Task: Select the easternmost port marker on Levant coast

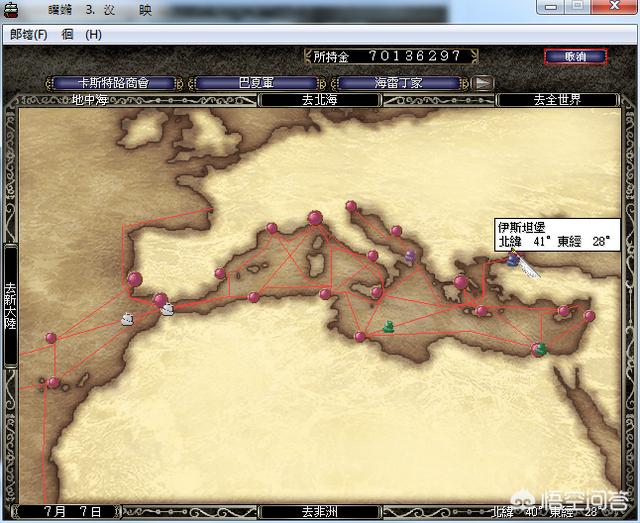Action: 589,316
